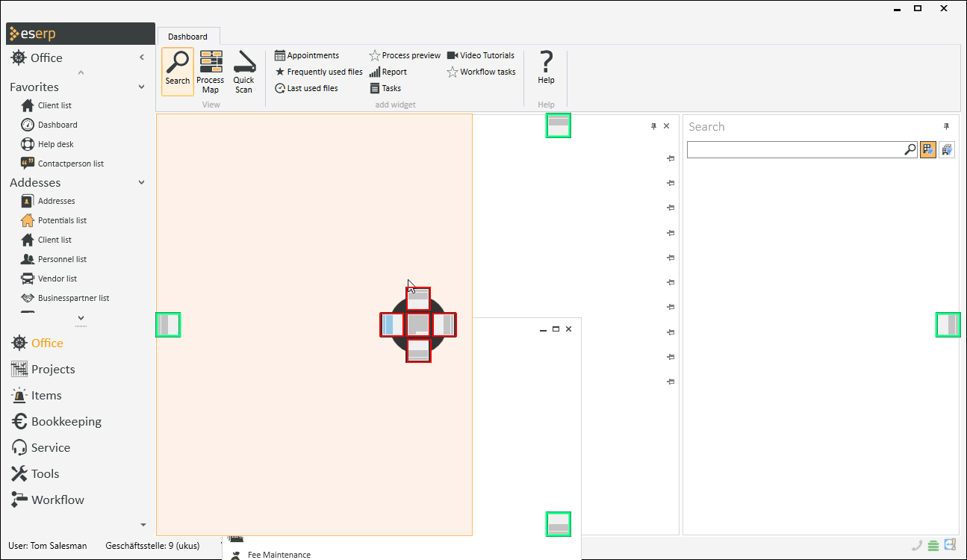Collapse the Favorites group
This screenshot has width=967, height=560.
(x=142, y=87)
